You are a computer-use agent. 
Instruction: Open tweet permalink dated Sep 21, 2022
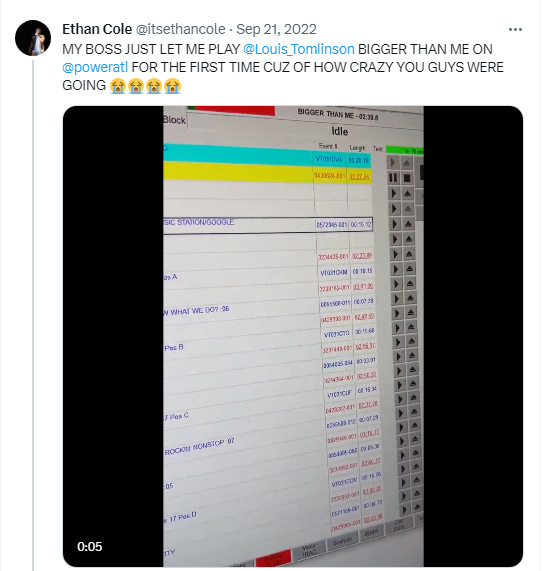click(276, 29)
